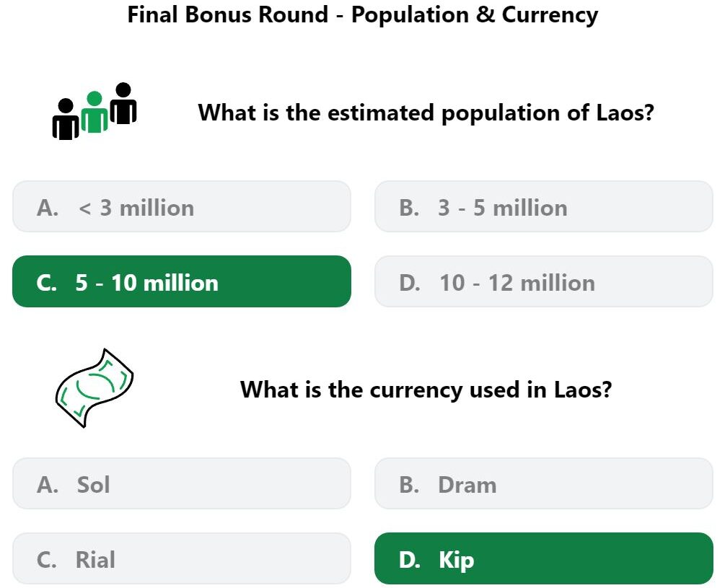The width and height of the screenshot is (725, 588).
Task: Click the Final Bonus Round title
Action: click(x=362, y=15)
